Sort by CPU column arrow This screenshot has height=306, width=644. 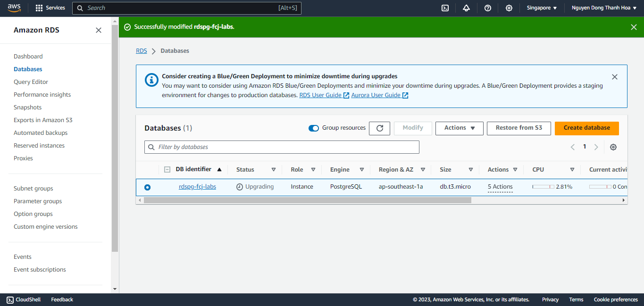[572, 170]
